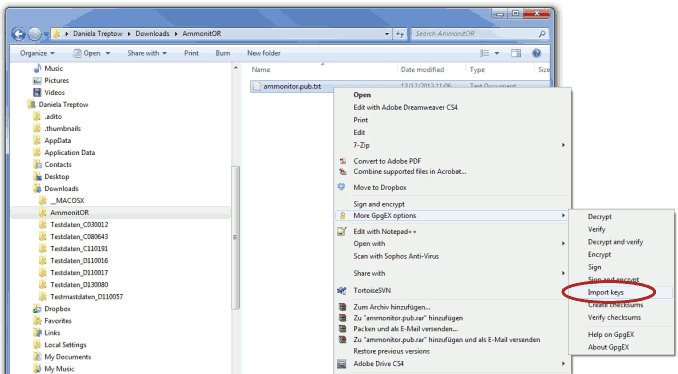Screen dimensions: 678x374
Task: Select the Testdaten_C030012 folder
Action: pyautogui.click(x=79, y=224)
